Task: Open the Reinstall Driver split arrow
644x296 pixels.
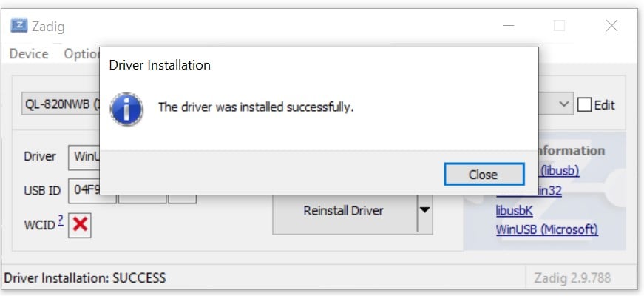Action: pos(425,210)
